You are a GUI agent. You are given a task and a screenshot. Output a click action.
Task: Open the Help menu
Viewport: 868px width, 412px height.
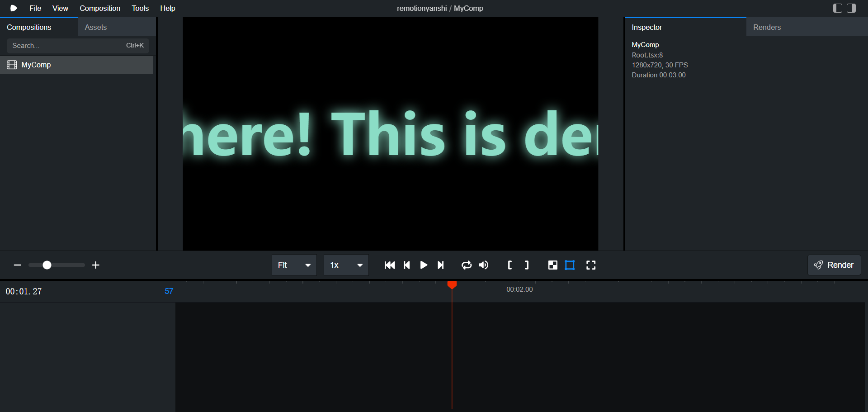point(168,8)
